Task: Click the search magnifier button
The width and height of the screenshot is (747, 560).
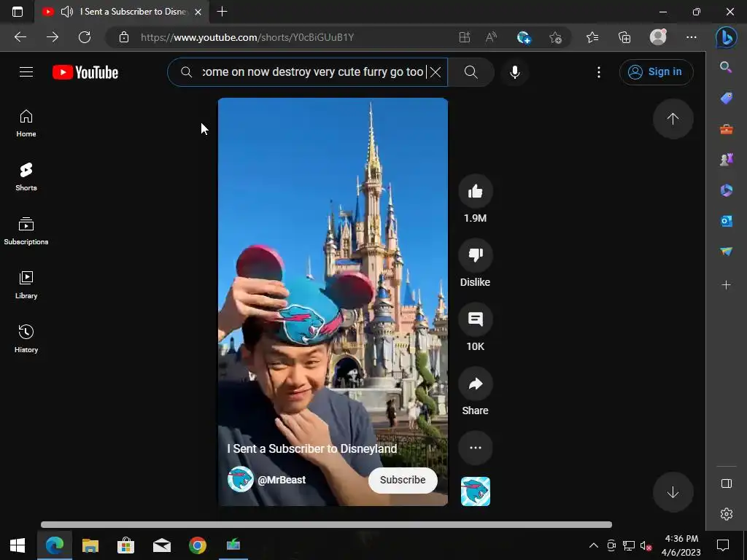Action: [x=471, y=72]
